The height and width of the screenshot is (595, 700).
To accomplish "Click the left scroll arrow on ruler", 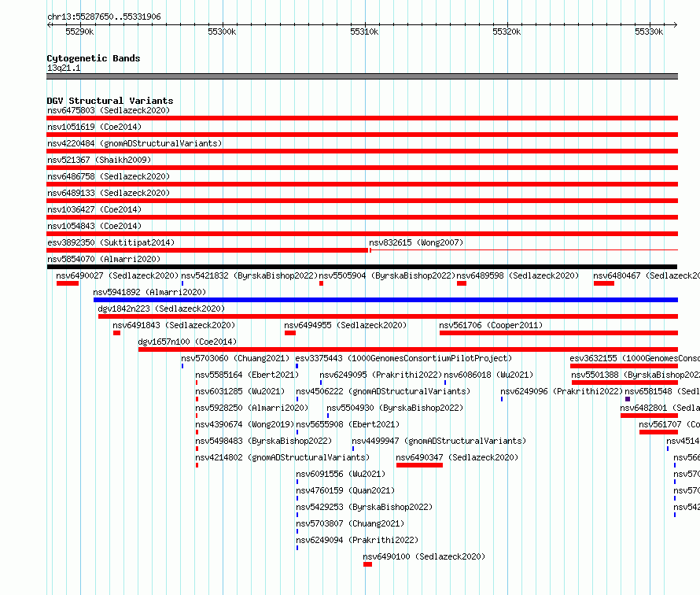I will pos(49,24).
